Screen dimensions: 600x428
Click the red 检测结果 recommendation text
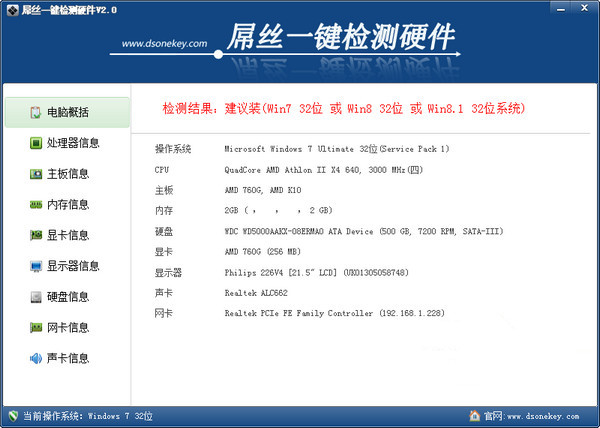344,109
